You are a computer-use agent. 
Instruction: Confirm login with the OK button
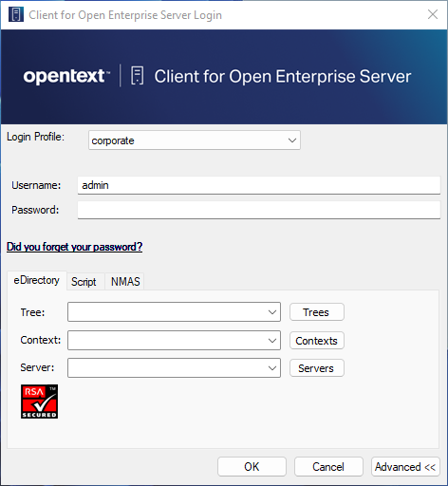click(x=252, y=466)
